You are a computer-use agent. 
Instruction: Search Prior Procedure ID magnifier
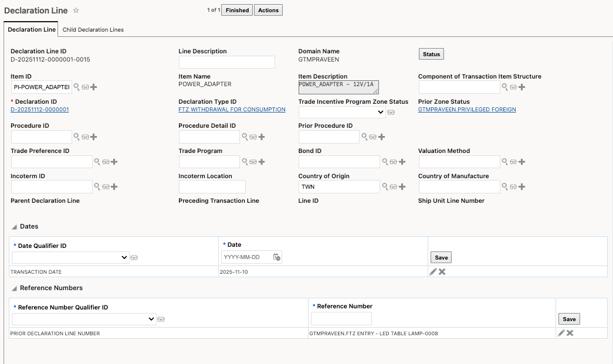(x=364, y=137)
